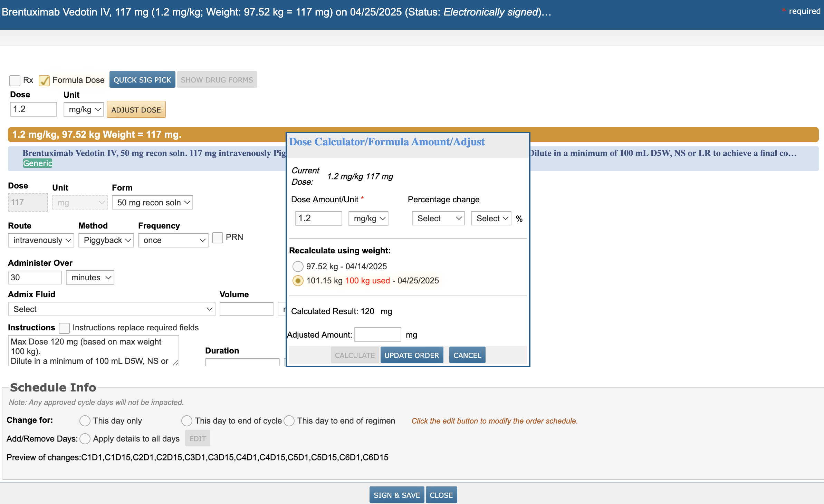
Task: Cancel the dose calculator dialog
Action: point(467,355)
